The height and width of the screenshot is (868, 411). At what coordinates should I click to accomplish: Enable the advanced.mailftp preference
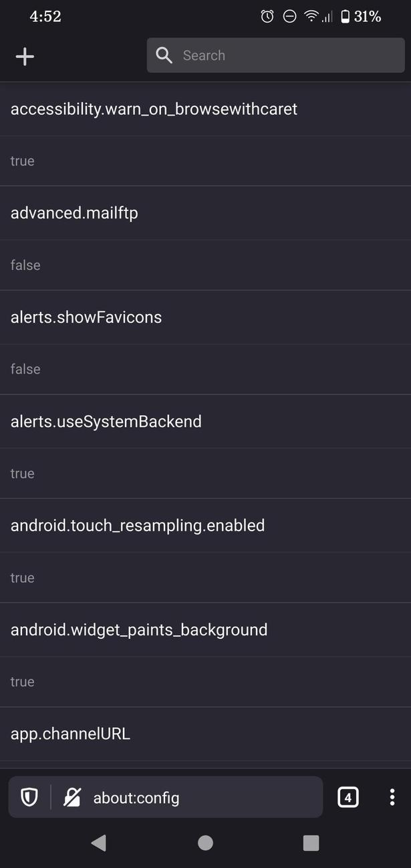pos(74,213)
